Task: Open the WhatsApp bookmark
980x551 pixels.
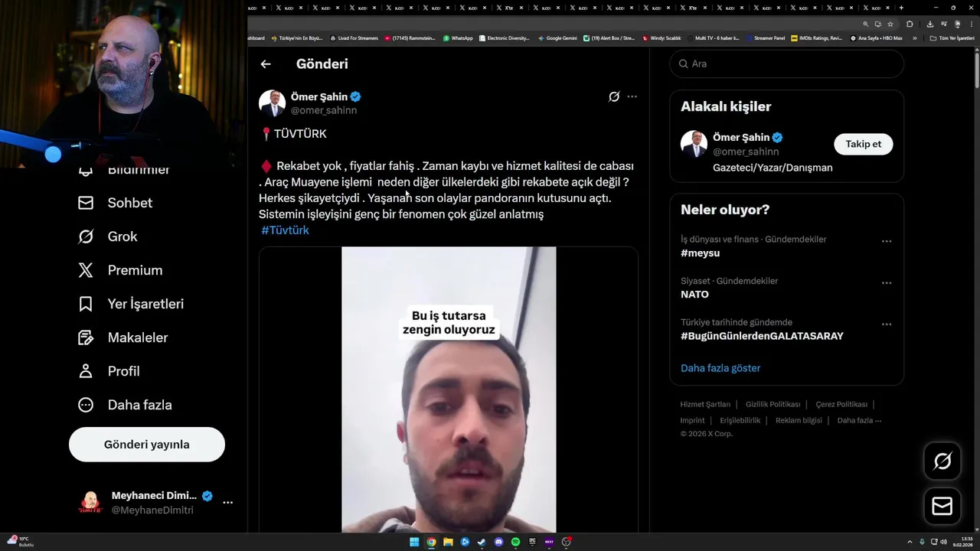Action: 457,38
